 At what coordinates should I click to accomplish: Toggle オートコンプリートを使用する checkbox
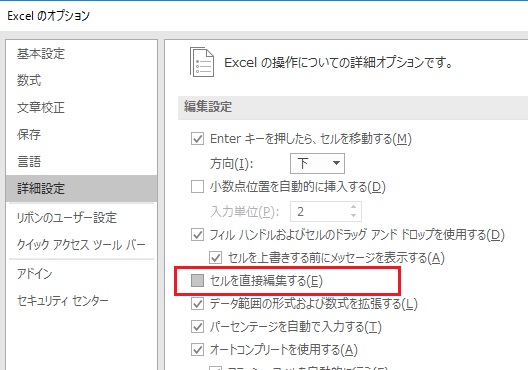tap(197, 350)
